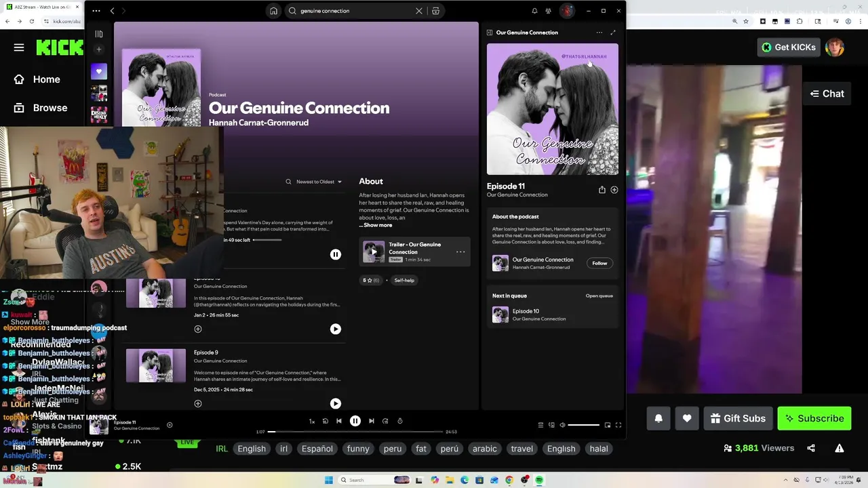This screenshot has width=868, height=488.
Task: Open the miniplayer
Action: (608, 425)
